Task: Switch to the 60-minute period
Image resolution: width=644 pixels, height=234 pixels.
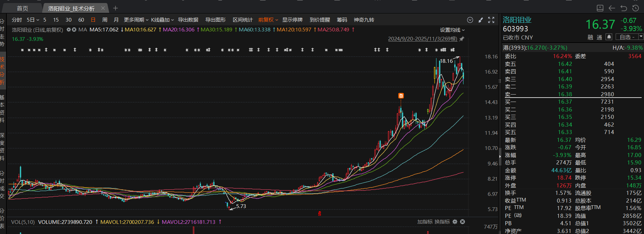Action: [x=81, y=20]
